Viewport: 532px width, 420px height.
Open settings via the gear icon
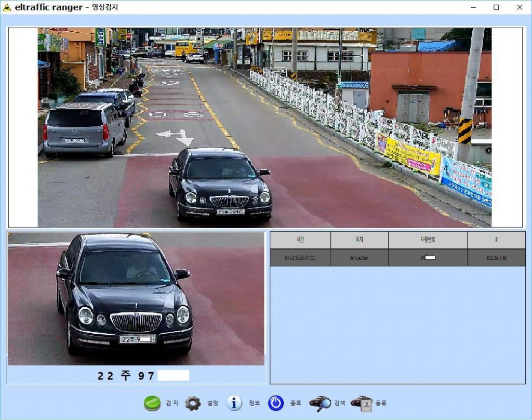point(193,403)
